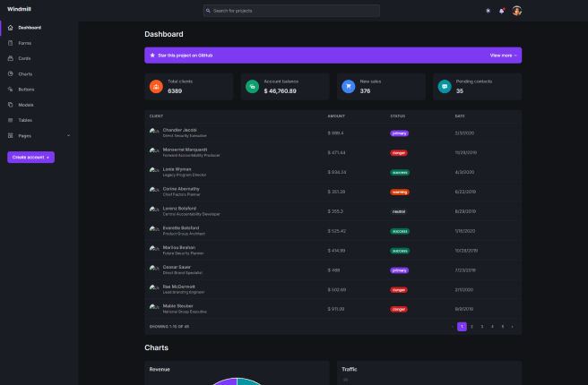Image resolution: width=588 pixels, height=385 pixels.
Task: Click the orange Total clients icon
Action: [156, 87]
